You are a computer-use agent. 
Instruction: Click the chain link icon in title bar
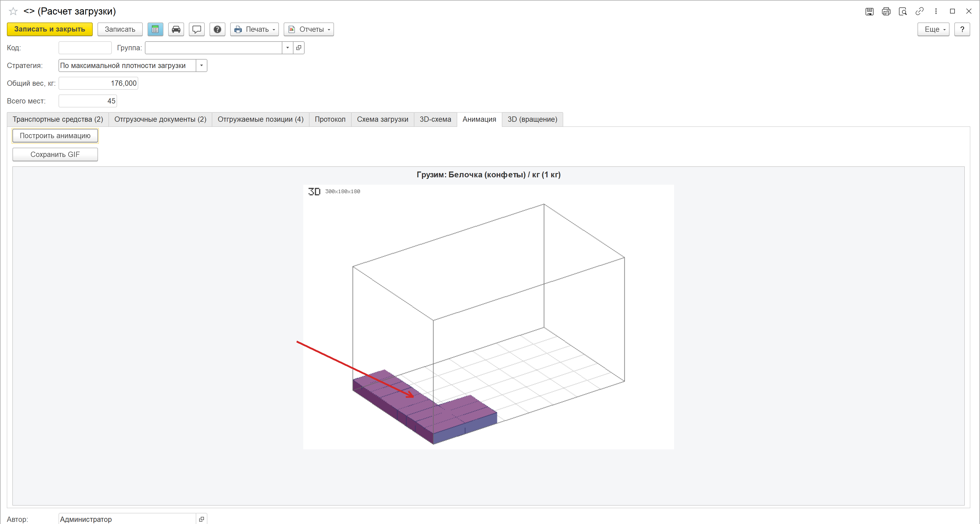[x=920, y=11]
